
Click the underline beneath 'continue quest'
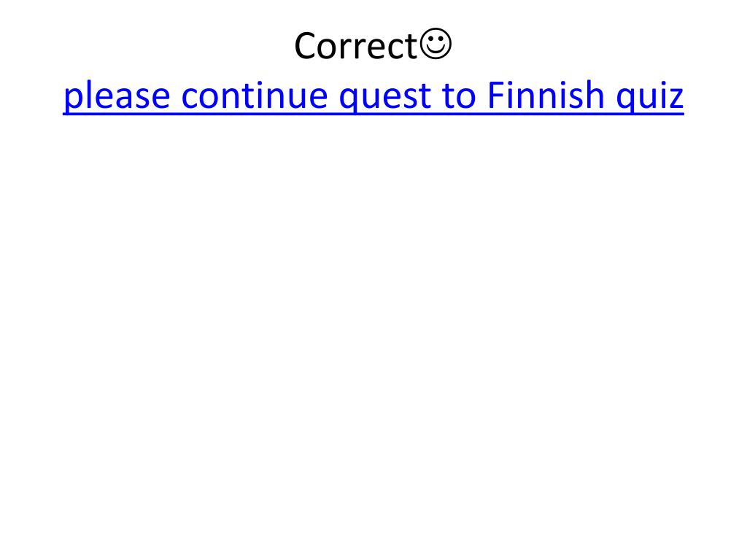[306, 113]
